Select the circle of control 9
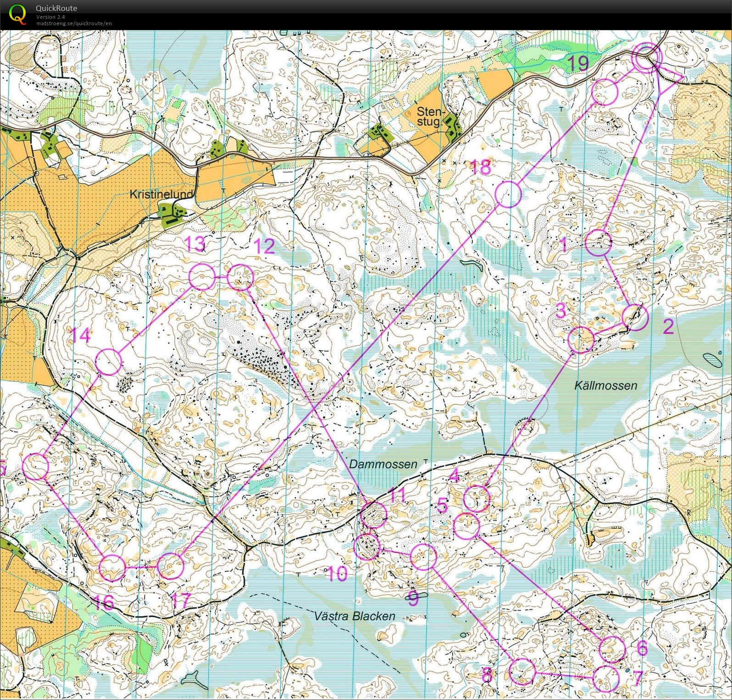732x700 pixels. (423, 557)
